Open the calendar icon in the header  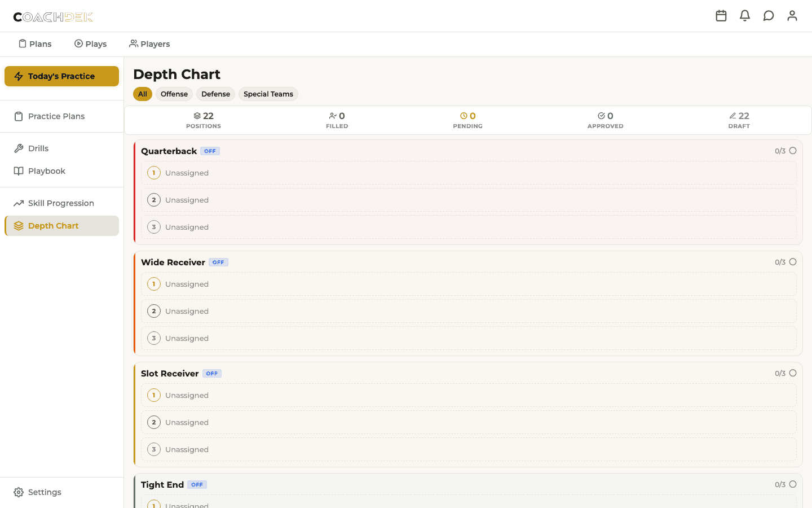[721, 16]
